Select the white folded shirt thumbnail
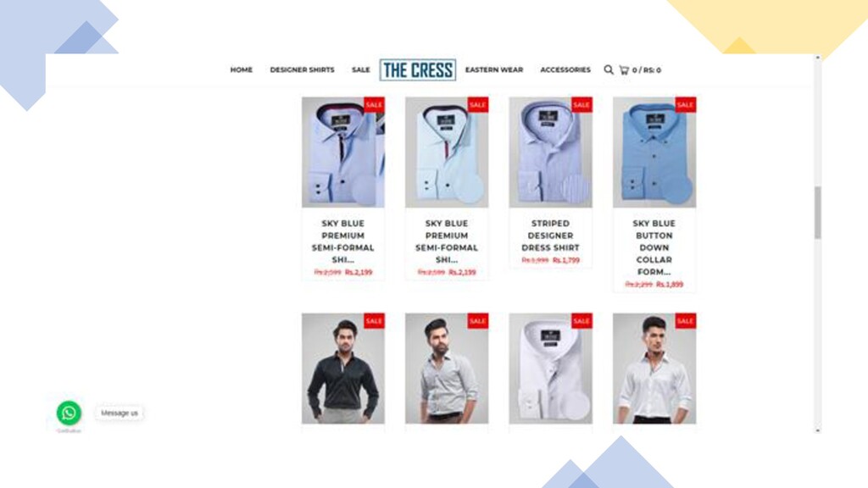This screenshot has height=488, width=868. (x=550, y=369)
